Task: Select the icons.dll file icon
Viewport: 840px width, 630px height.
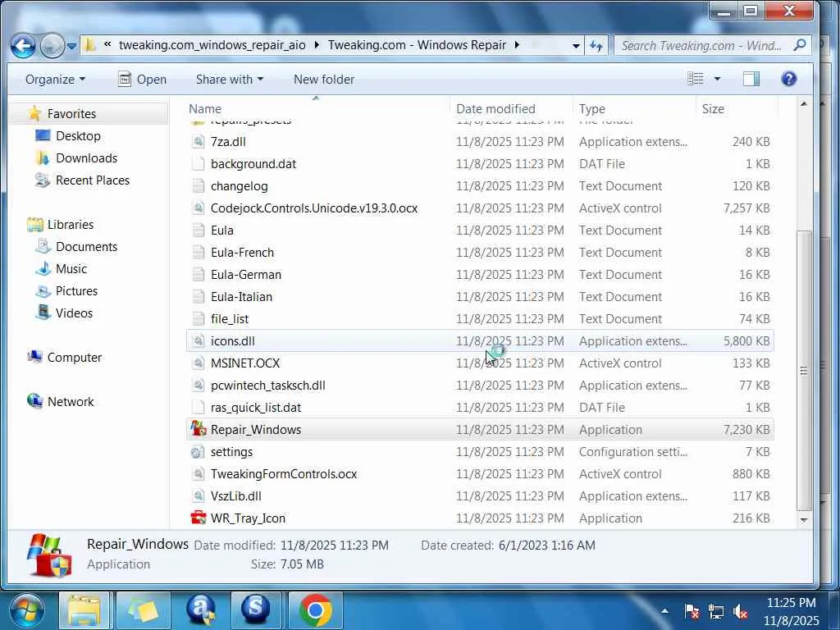Action: [x=199, y=340]
